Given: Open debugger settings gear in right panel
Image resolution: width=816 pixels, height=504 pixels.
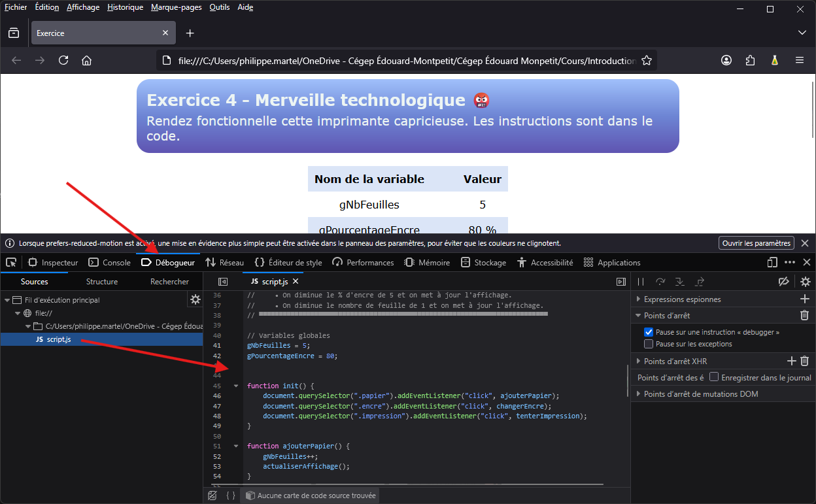Looking at the screenshot, I should click(x=806, y=282).
